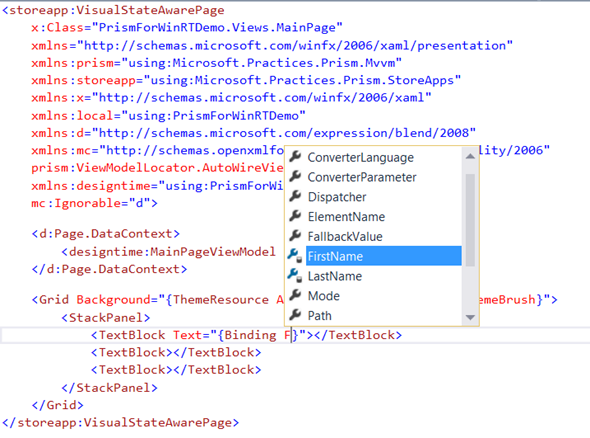This screenshot has width=590, height=438.
Task: Click the wrench icon next to Path
Action: [x=295, y=315]
